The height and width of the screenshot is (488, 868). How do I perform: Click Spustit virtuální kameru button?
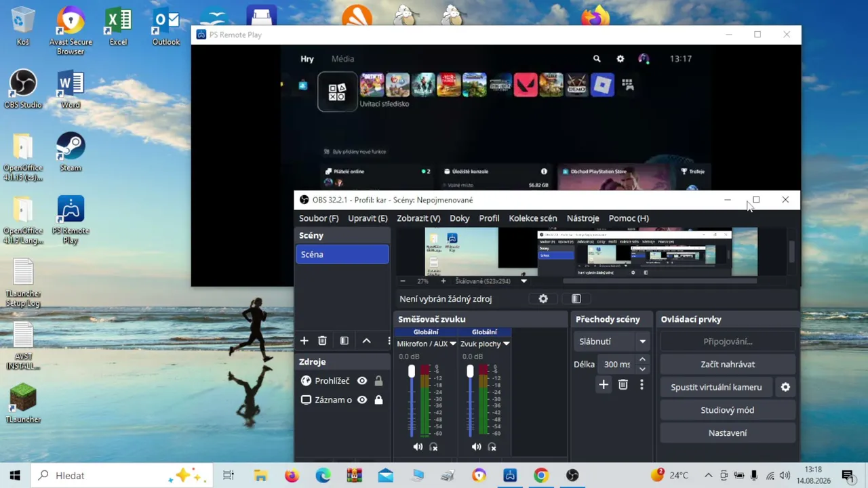(716, 387)
